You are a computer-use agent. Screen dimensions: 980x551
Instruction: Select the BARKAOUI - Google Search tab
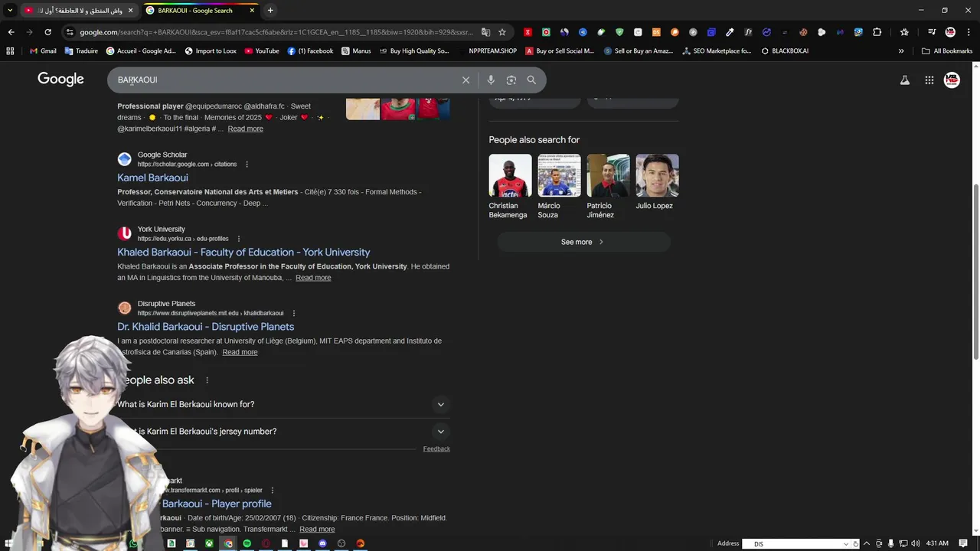(201, 11)
